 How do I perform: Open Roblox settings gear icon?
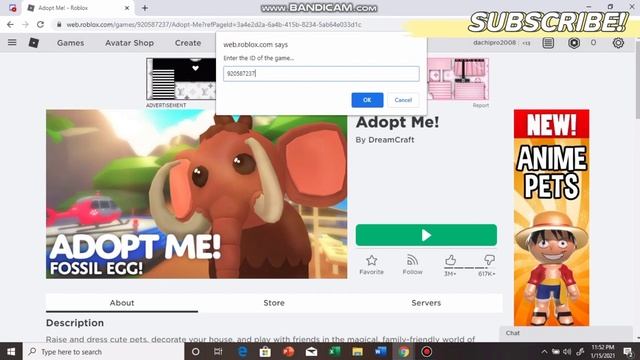[618, 42]
